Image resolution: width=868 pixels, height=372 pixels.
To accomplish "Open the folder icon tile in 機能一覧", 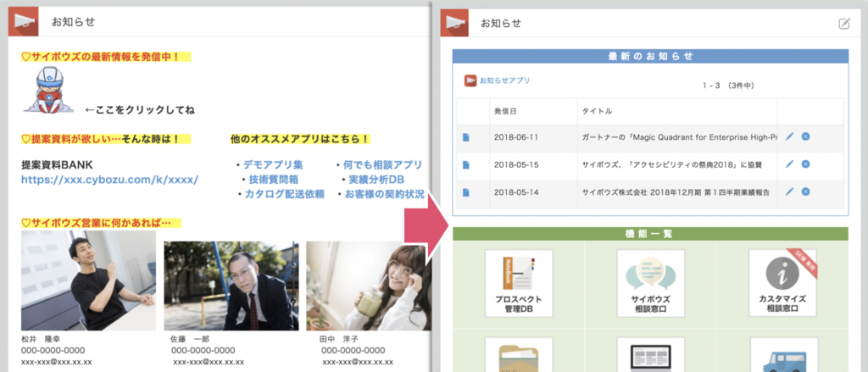I will (519, 354).
